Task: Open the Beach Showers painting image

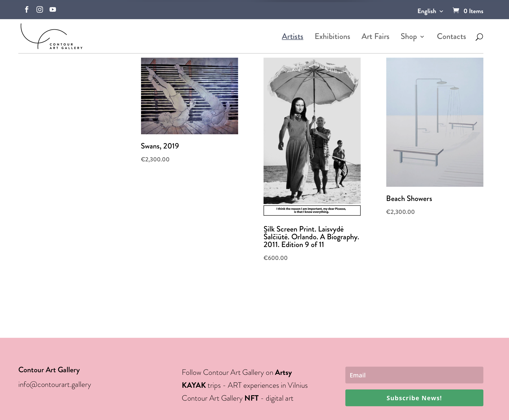Action: tap(435, 122)
